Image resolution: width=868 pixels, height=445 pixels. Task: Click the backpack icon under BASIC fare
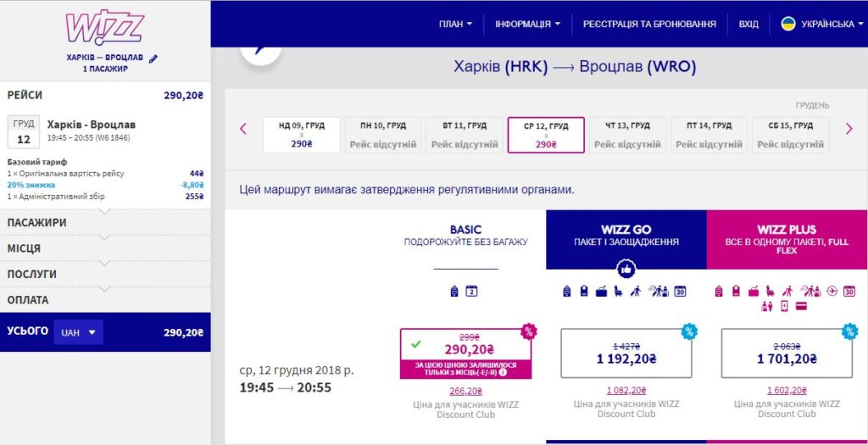[x=454, y=291]
